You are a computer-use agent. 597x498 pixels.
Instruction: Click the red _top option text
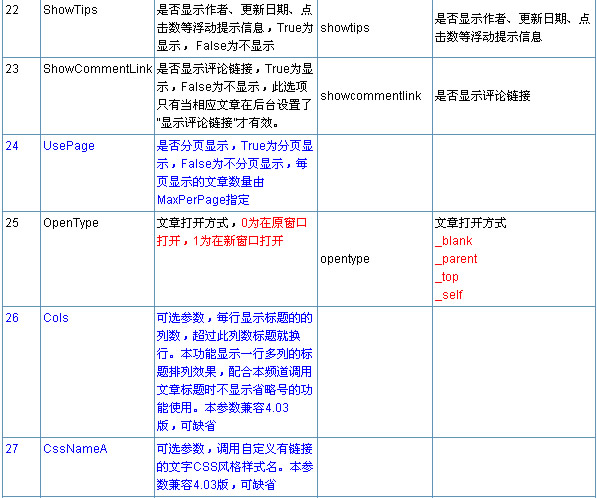(447, 277)
